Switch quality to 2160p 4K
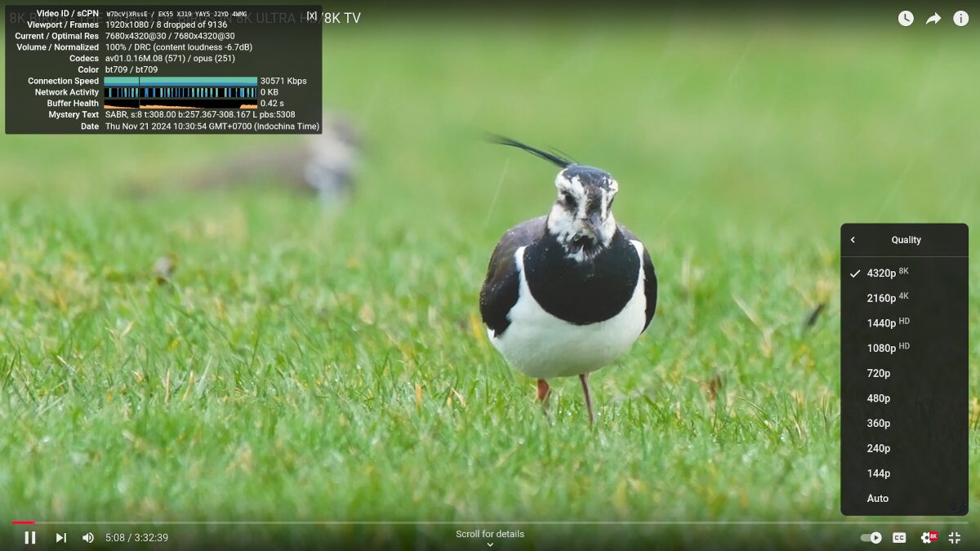The width and height of the screenshot is (980, 551). (x=905, y=298)
